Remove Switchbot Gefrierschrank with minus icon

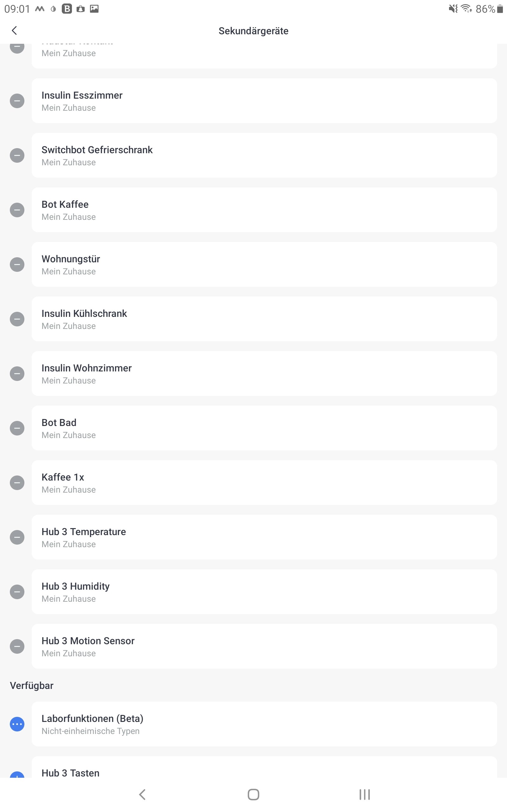click(17, 156)
